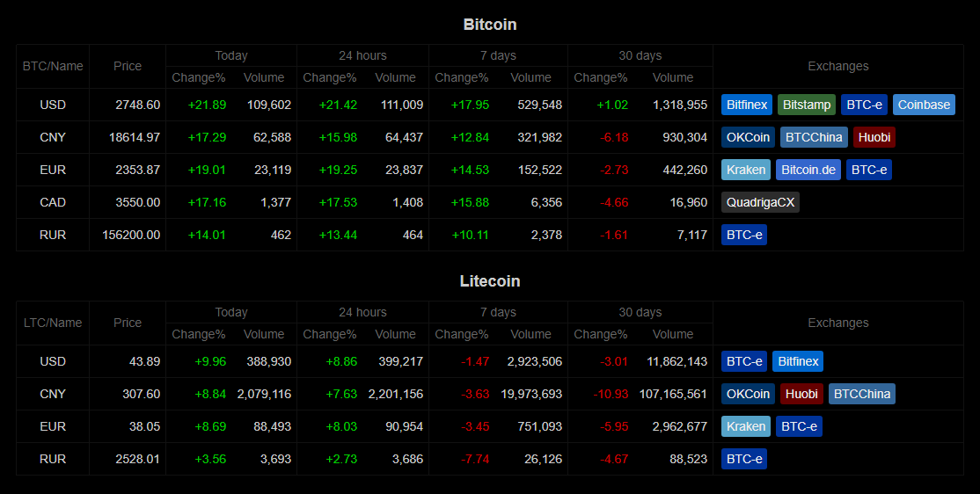Open BTC-e badge in Litecoin EUR row
This screenshot has width=980, height=494.
point(799,426)
